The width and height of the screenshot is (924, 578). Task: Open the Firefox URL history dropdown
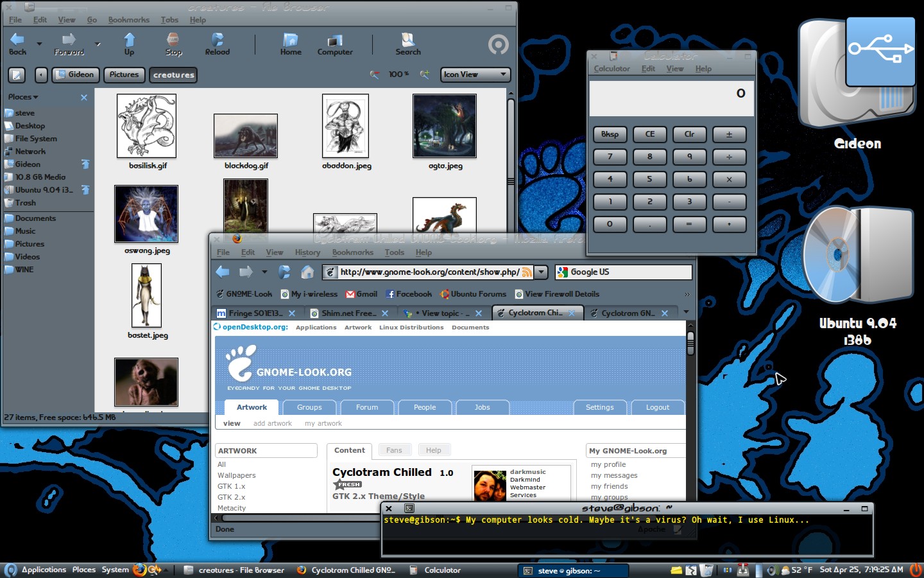point(542,272)
